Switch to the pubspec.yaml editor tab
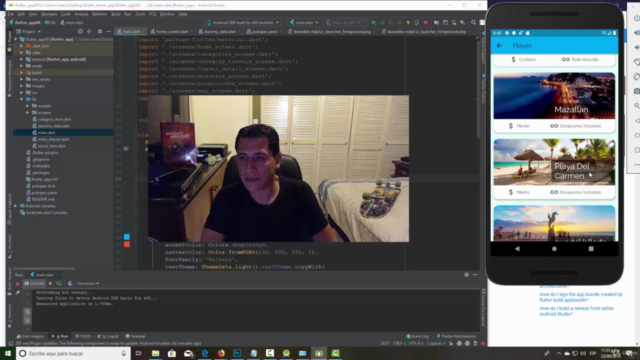The height and width of the screenshot is (360, 640). tap(262, 31)
